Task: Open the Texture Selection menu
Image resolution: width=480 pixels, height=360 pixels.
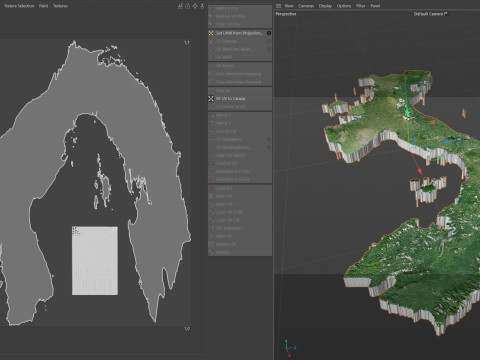Action: (19, 6)
